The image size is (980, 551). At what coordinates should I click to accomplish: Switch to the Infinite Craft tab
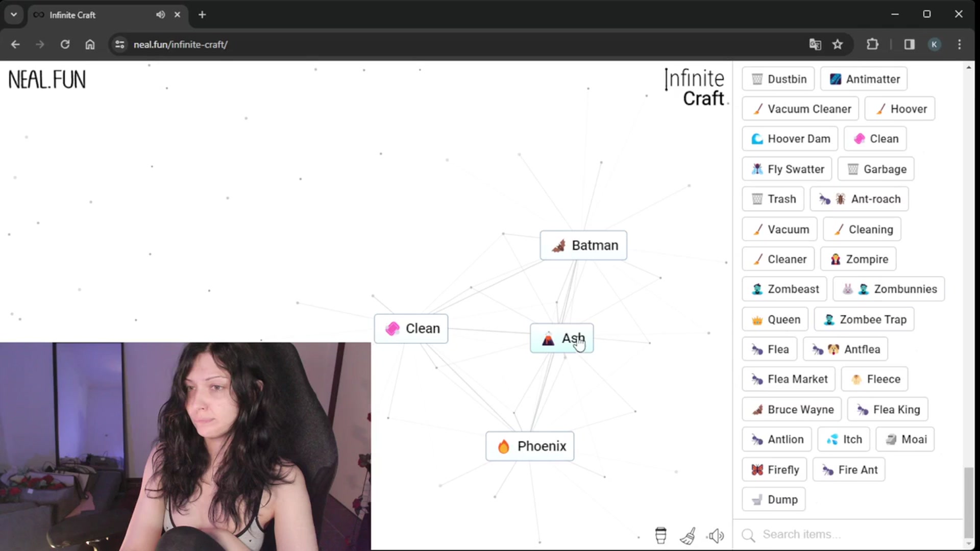[x=107, y=15]
